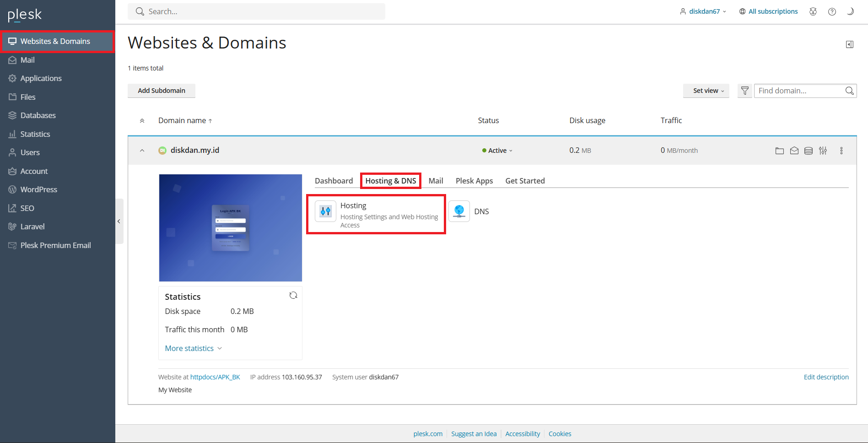This screenshot has height=443, width=868.
Task: Open the DNS globe icon
Action: 459,211
